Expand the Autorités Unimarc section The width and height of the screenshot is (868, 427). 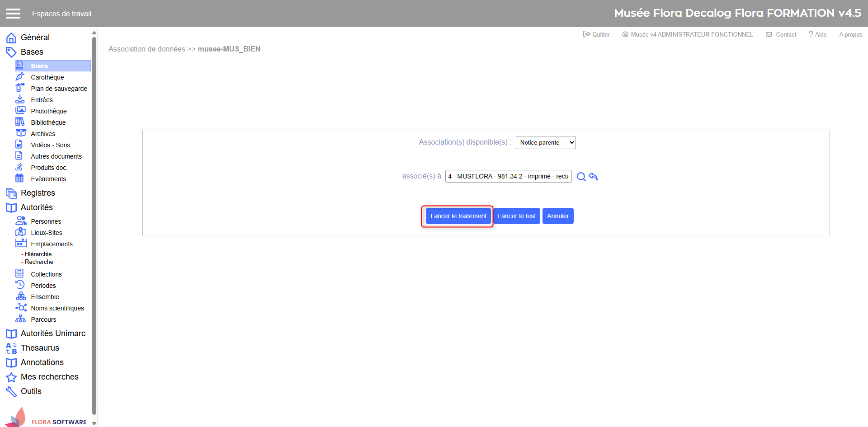53,333
